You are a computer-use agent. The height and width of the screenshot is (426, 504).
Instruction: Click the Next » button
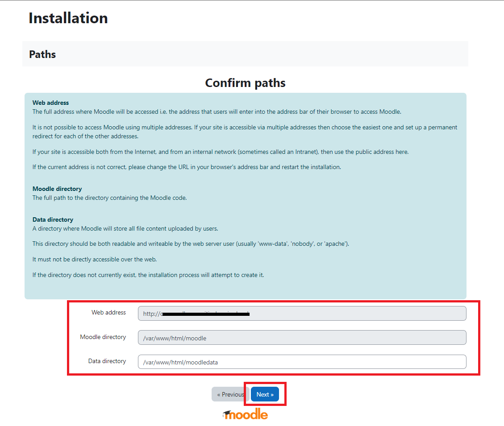[x=265, y=394]
